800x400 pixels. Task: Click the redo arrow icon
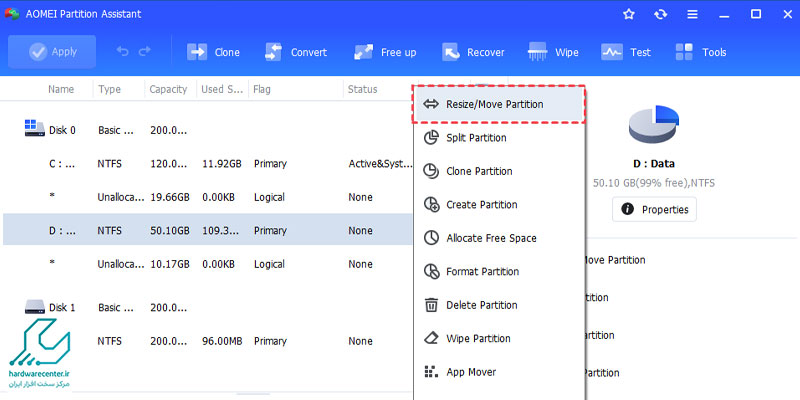[146, 52]
